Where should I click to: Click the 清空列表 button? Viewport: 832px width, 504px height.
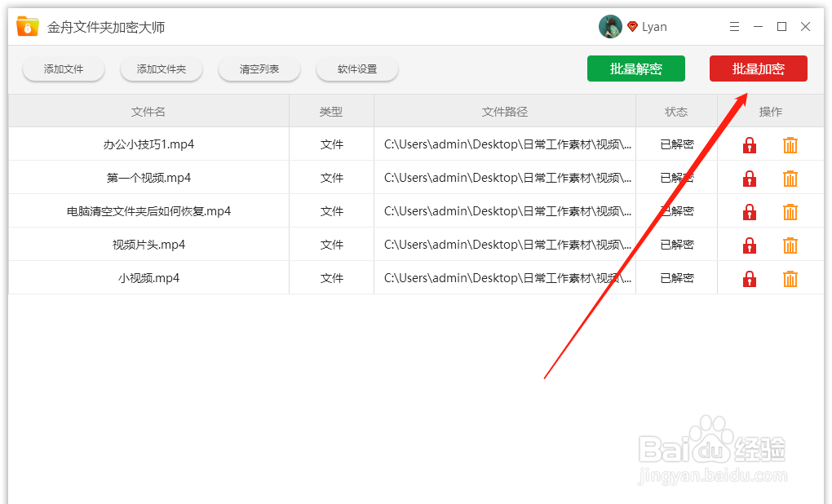pos(259,69)
